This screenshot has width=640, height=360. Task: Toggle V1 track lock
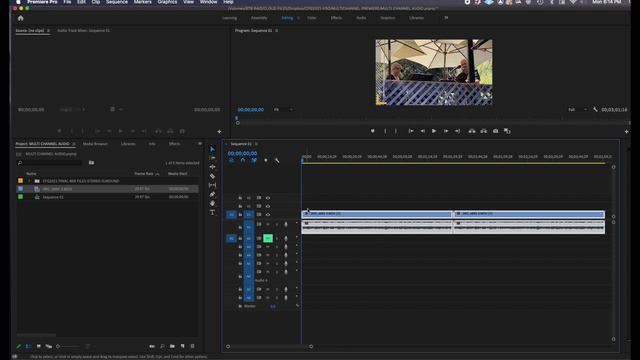[240, 214]
